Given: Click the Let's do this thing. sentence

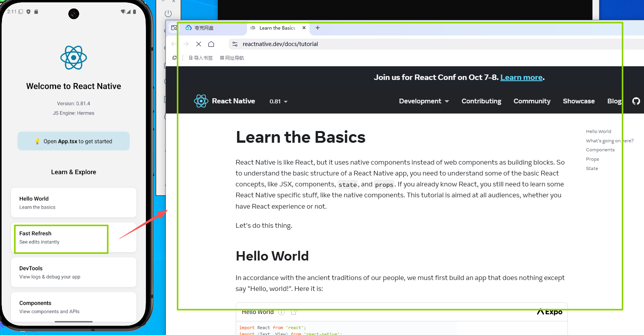Looking at the screenshot, I should [x=264, y=225].
